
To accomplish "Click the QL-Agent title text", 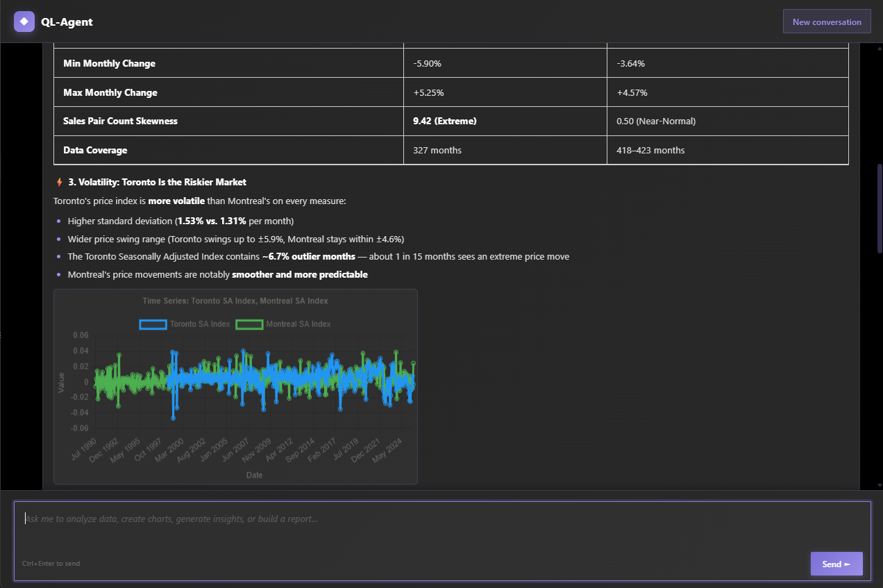I will 67,22.
